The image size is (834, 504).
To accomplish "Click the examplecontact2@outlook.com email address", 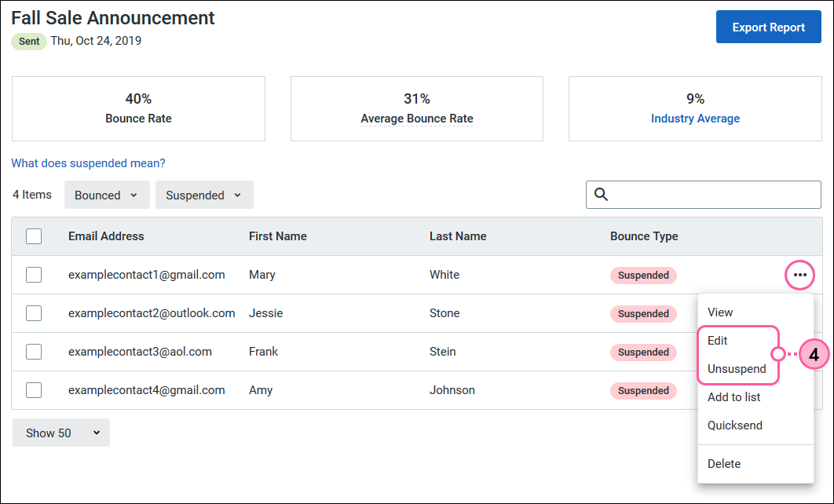I will click(x=152, y=313).
